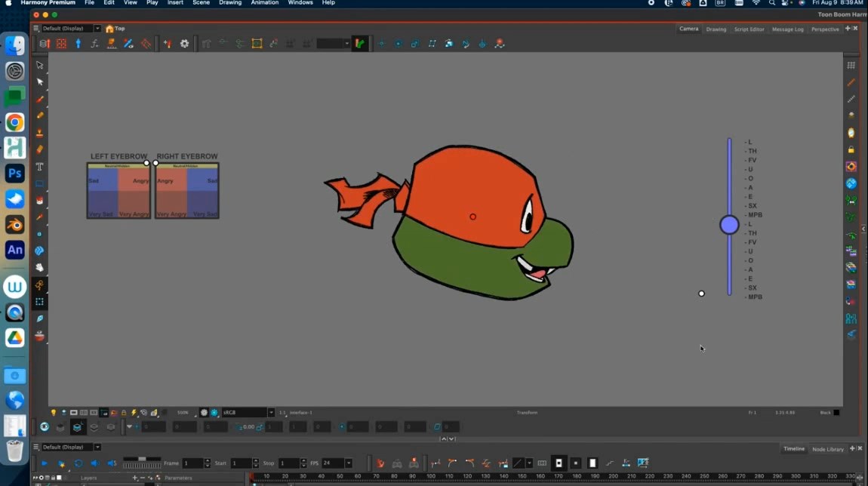Open Google Chrome from the Dock

point(15,122)
